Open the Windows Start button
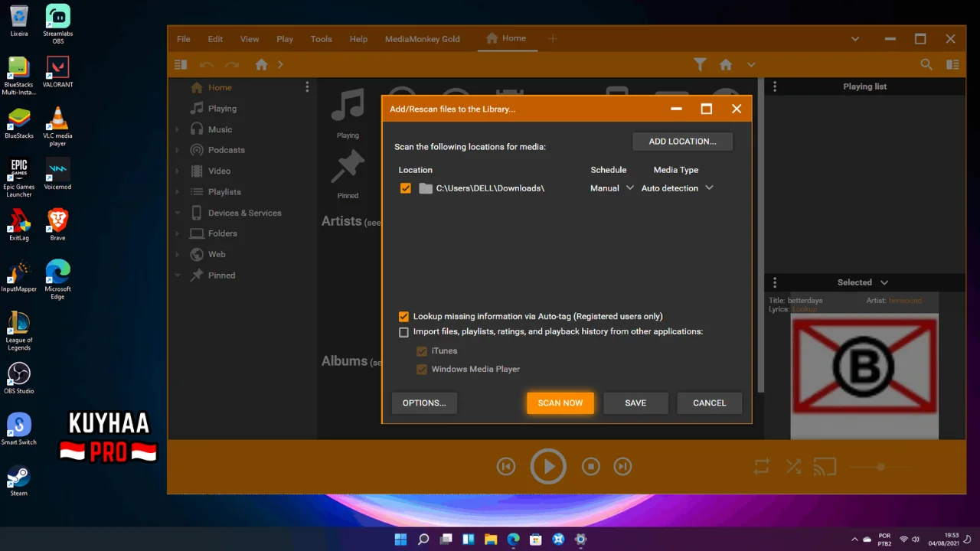The image size is (980, 551). [400, 540]
